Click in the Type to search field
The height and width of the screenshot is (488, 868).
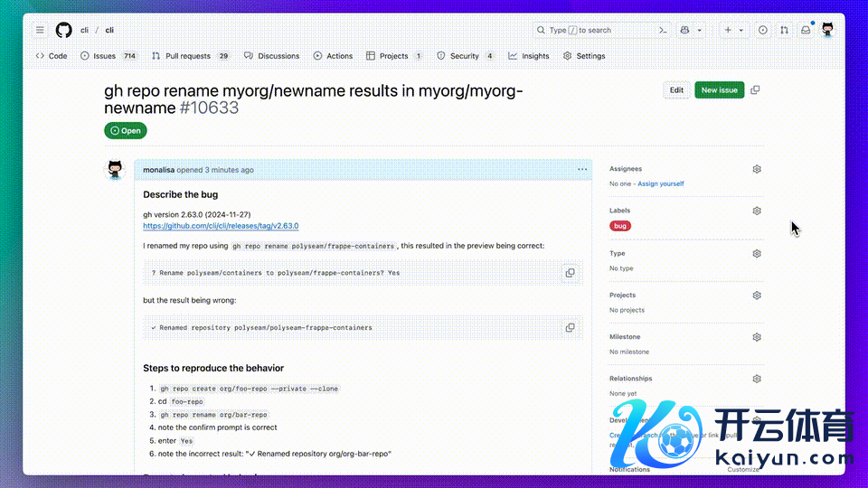(x=597, y=30)
